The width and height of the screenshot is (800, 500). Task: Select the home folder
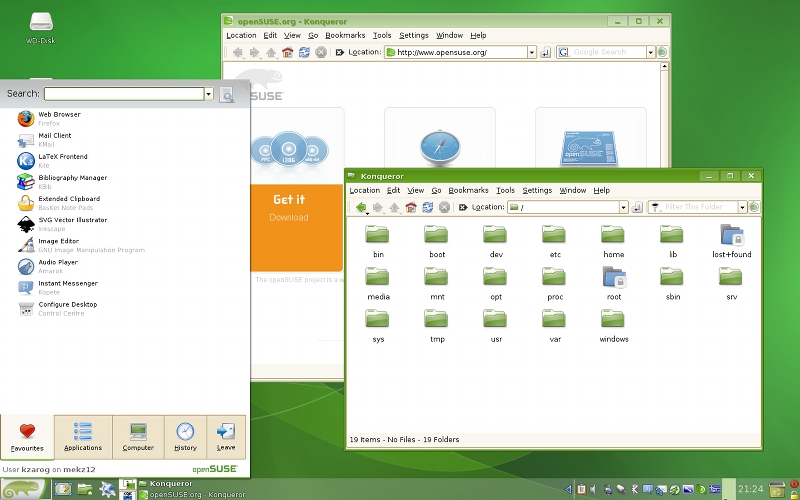click(x=613, y=241)
